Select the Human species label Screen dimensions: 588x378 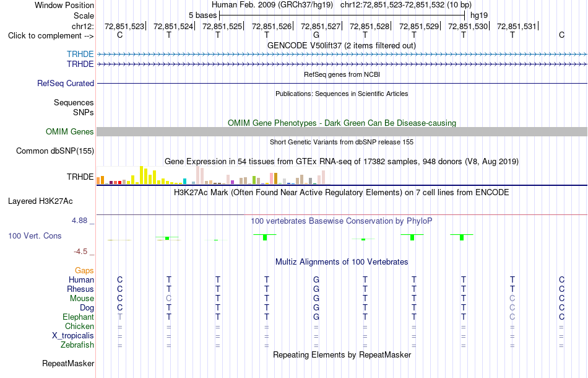tap(81, 279)
